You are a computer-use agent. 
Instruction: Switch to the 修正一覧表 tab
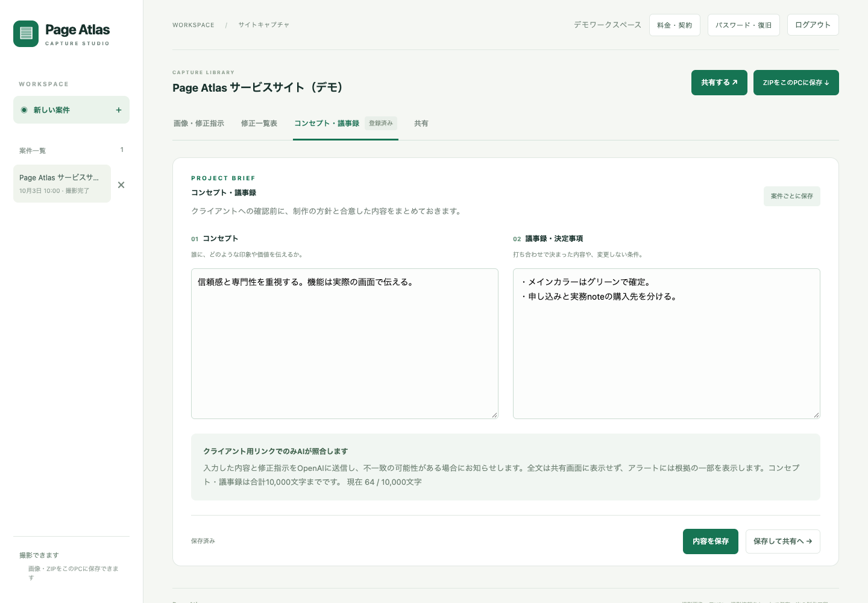point(259,124)
